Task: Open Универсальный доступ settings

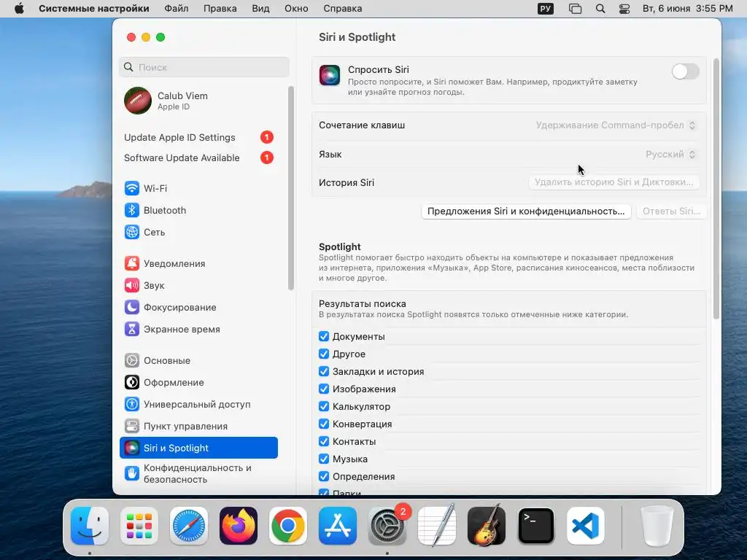Action: coord(198,404)
